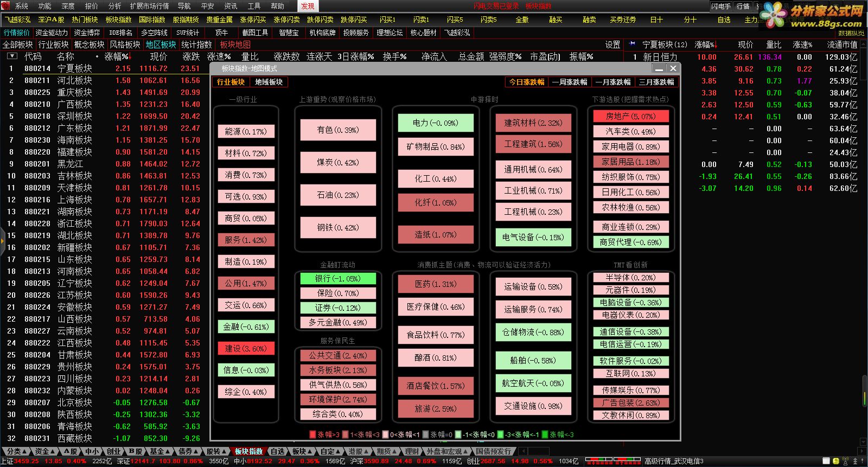
Task: Click the 发现 tab in menu bar
Action: click(308, 6)
